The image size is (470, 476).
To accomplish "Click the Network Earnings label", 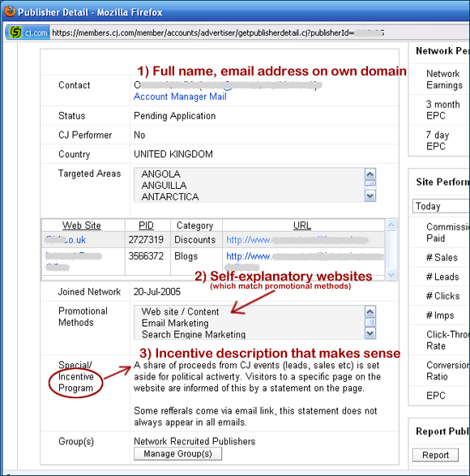I will [444, 79].
